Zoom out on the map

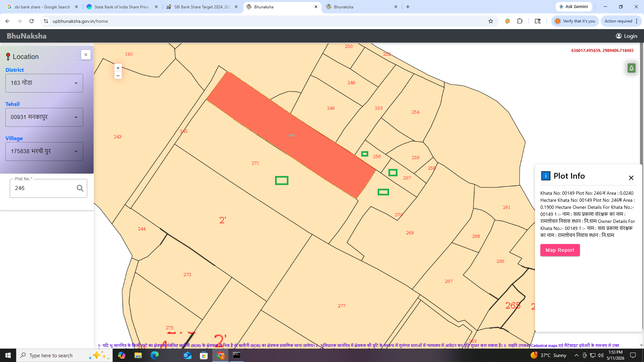[118, 76]
